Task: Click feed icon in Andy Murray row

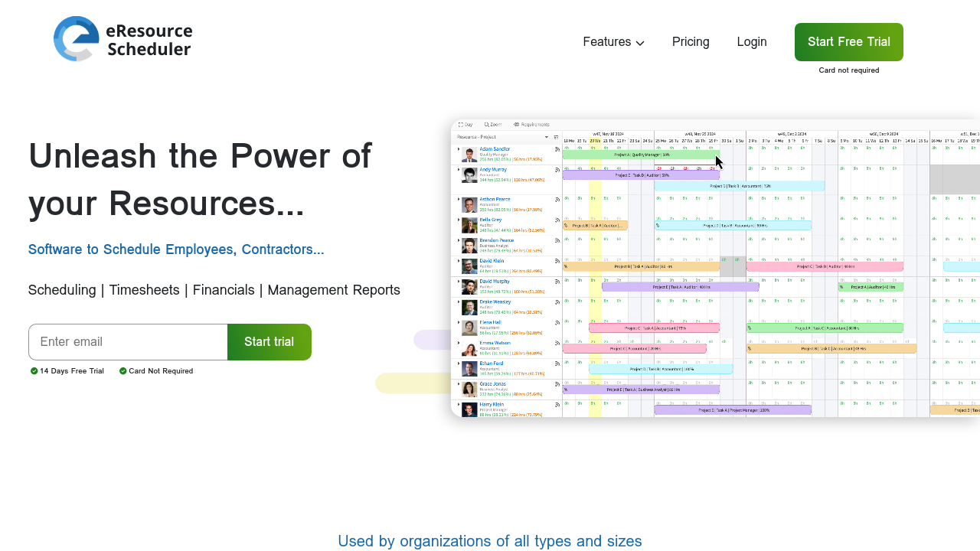Action: point(557,169)
